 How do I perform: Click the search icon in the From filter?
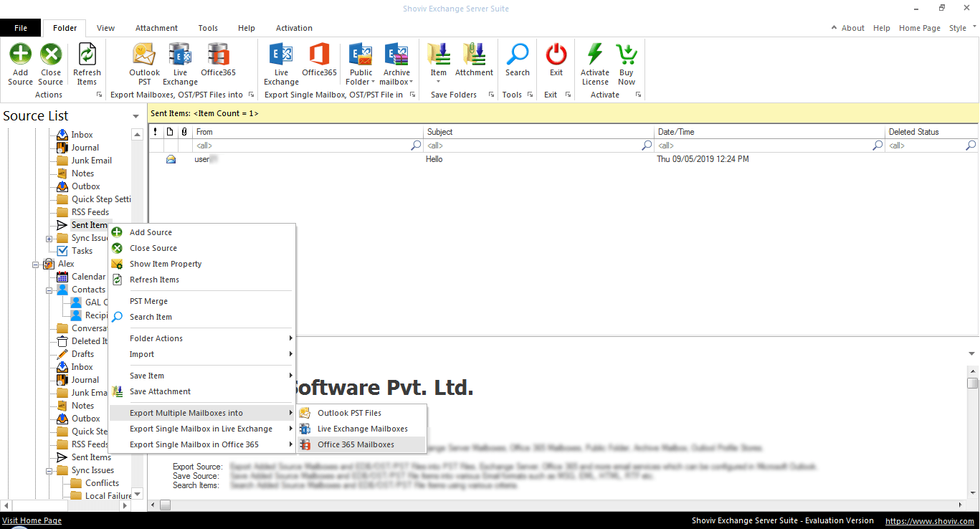point(416,146)
